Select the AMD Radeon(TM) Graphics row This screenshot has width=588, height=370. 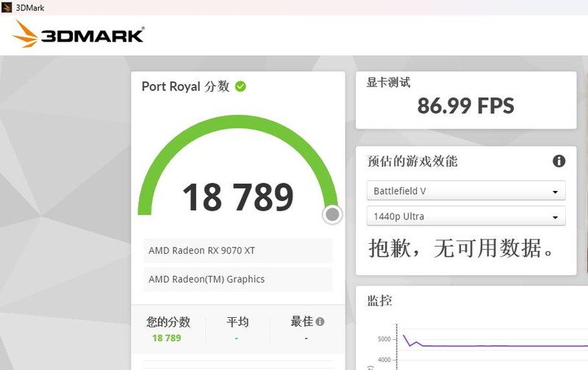click(x=237, y=279)
